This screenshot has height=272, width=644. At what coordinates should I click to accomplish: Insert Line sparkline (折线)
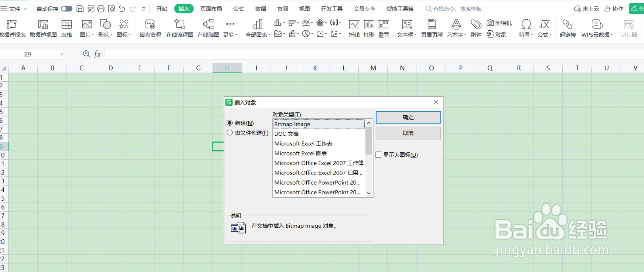coord(354,29)
